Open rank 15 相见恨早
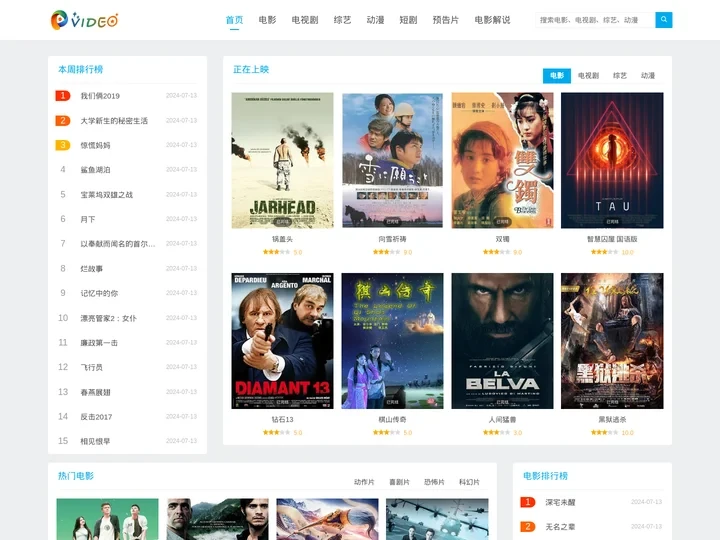Viewport: 720px width, 540px height. 95,441
